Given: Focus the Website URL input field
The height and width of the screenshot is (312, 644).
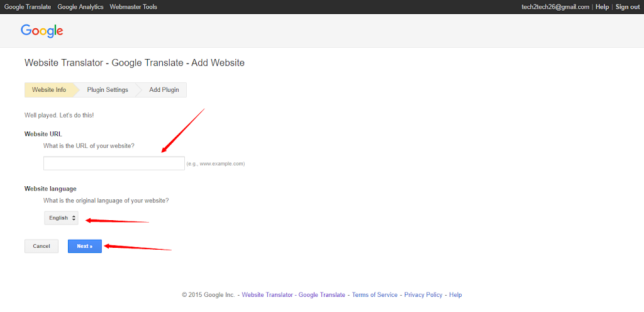Looking at the screenshot, I should 114,164.
